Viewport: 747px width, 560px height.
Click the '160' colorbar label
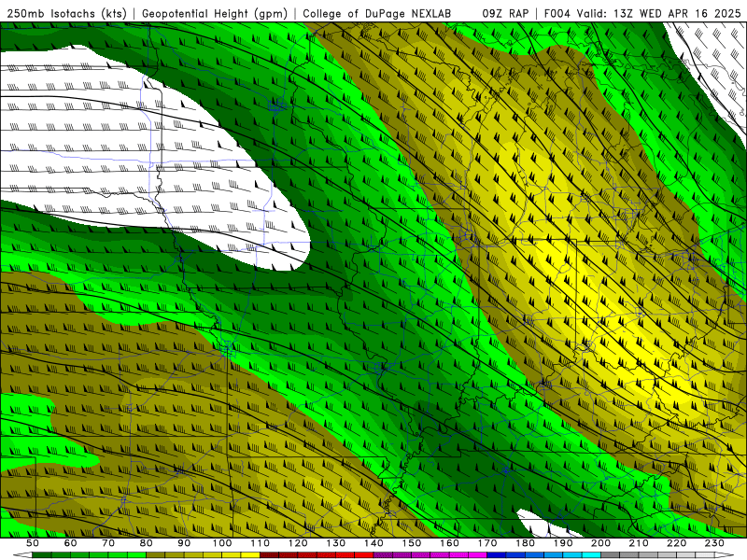(450, 543)
